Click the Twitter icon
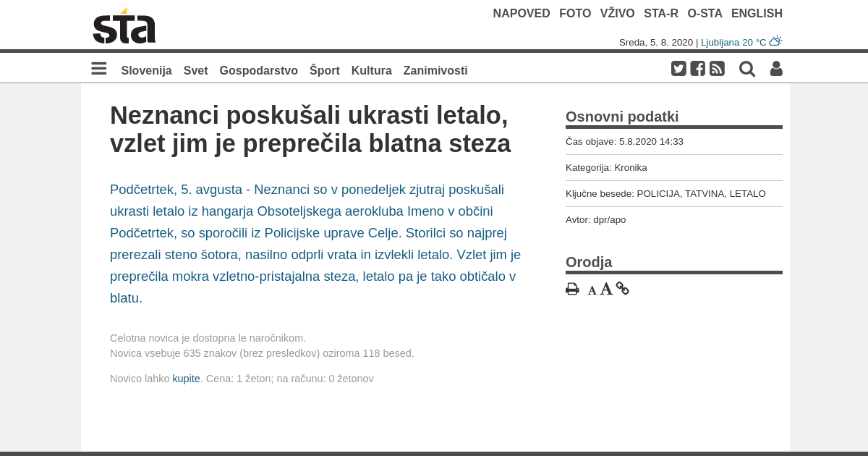Screen dimensions: 868x456 pyautogui.click(x=678, y=69)
